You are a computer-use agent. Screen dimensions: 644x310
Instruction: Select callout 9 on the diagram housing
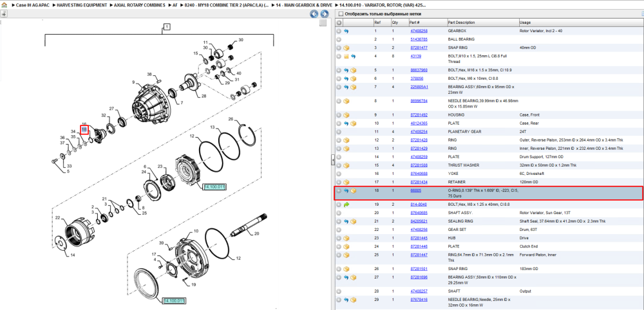coord(133,82)
